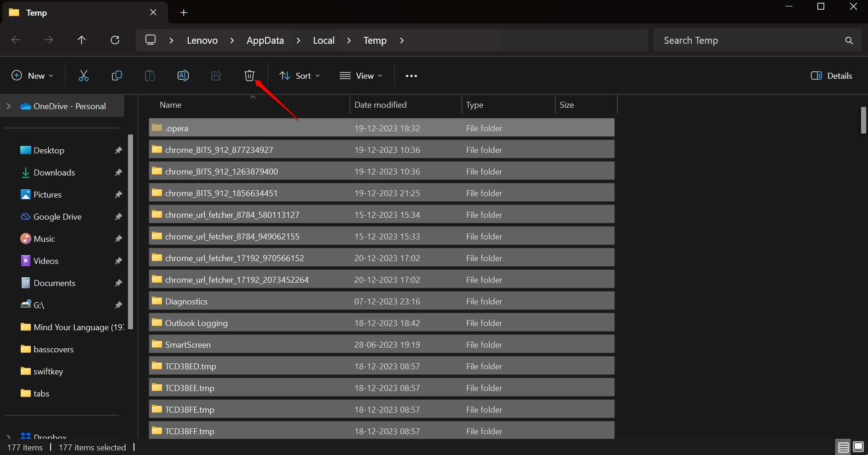The image size is (868, 455).
Task: Expand the chevron after AppData in address bar
Action: pos(298,41)
